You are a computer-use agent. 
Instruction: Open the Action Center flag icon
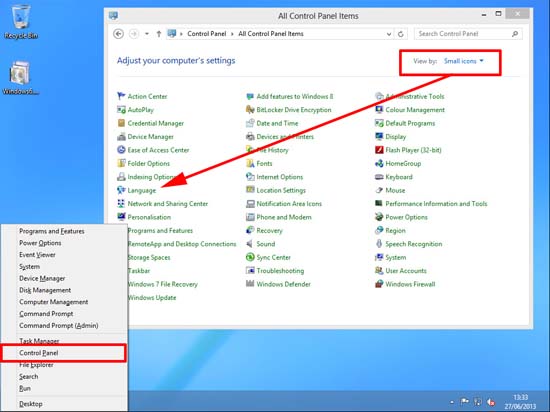point(121,96)
